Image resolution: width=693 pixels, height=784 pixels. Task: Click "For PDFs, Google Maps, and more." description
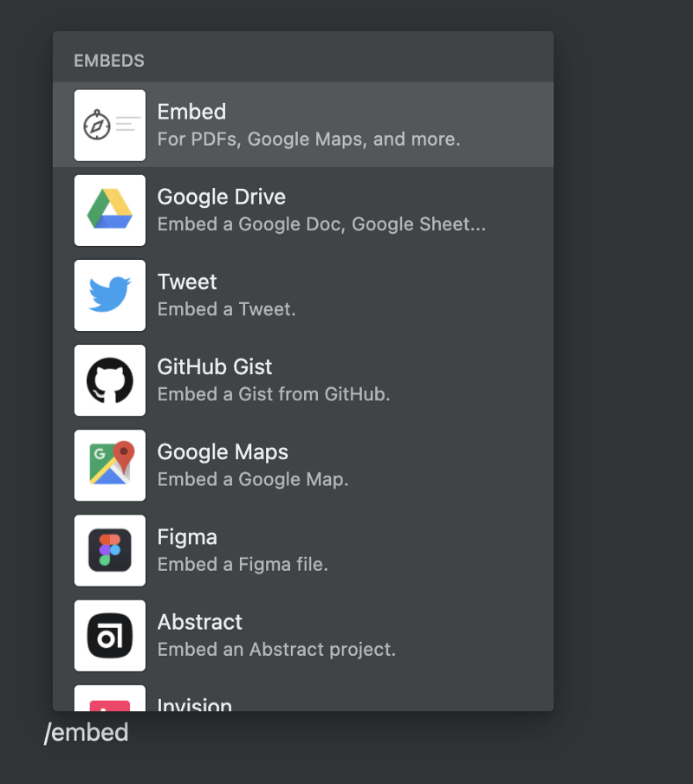click(x=308, y=139)
